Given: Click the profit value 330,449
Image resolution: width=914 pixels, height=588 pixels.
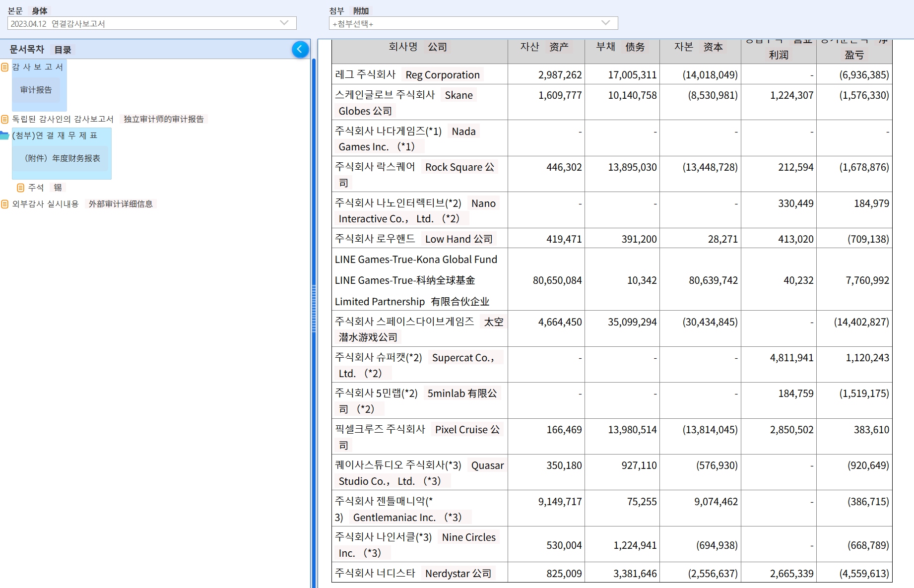Looking at the screenshot, I should click(796, 203).
